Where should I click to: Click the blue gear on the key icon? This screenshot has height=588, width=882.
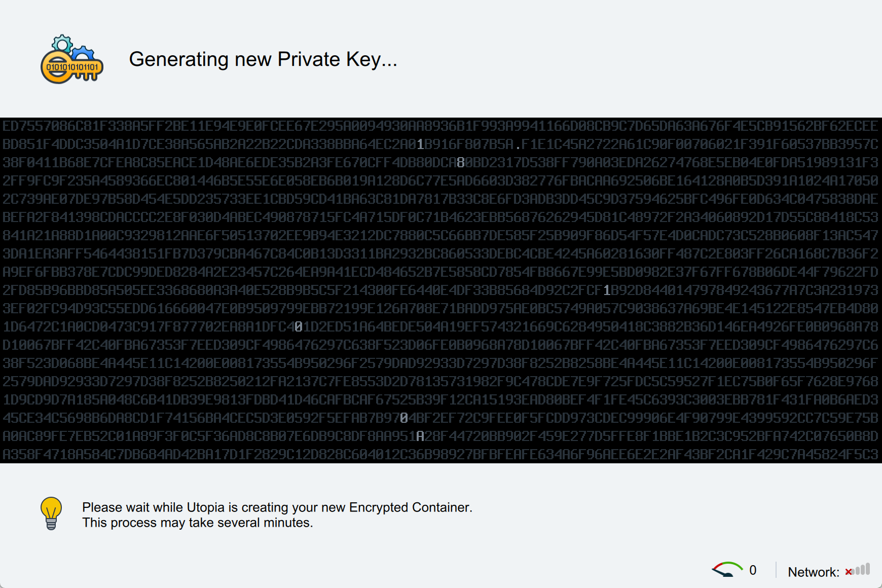83,53
